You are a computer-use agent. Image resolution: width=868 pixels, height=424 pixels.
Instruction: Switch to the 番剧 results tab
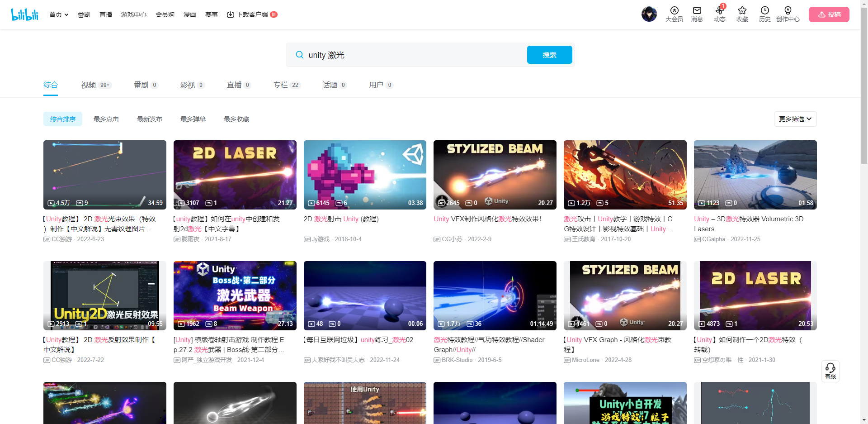[x=146, y=85]
